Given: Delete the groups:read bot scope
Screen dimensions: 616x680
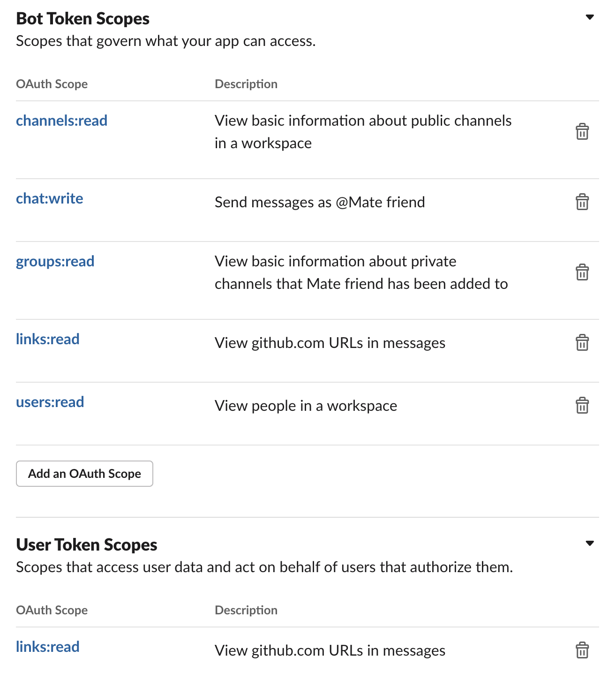Looking at the screenshot, I should pyautogui.click(x=582, y=272).
